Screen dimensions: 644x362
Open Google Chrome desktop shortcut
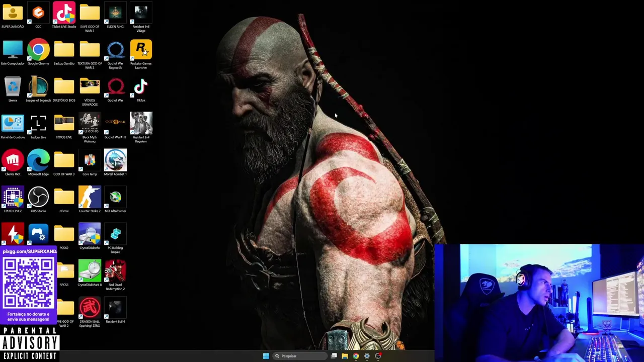tap(38, 53)
